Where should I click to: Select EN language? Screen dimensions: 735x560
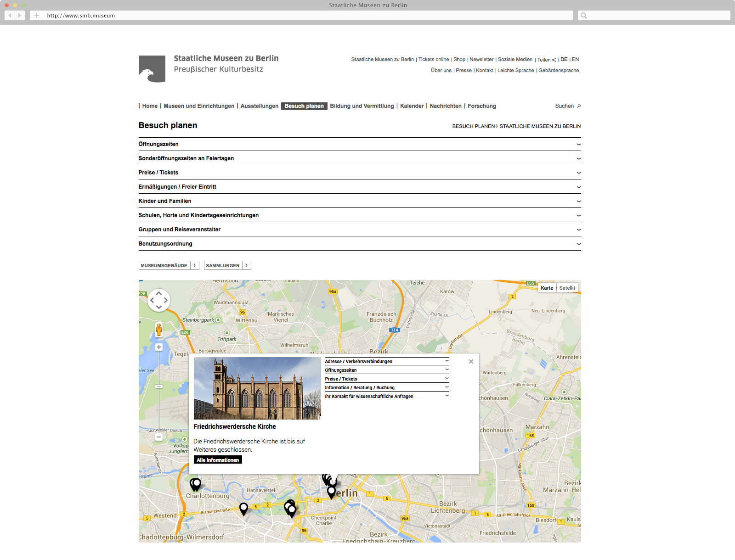click(575, 60)
